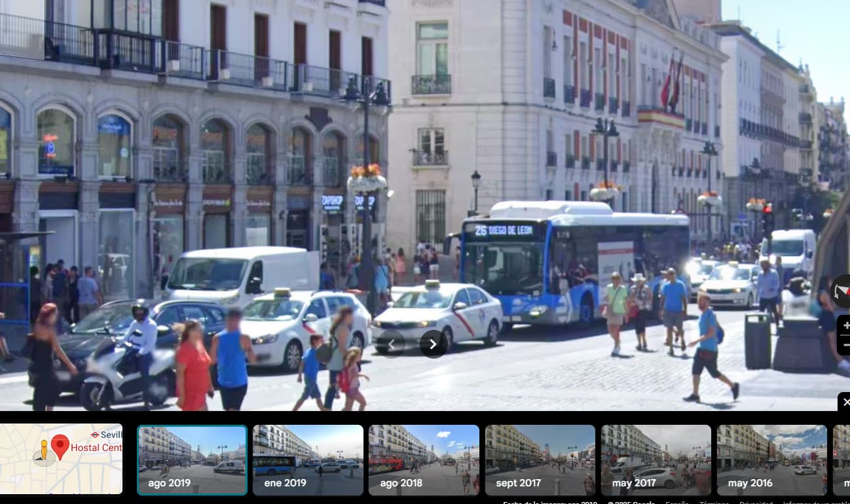The height and width of the screenshot is (504, 850).
Task: Switch to ene 2019 street view imagery
Action: (x=308, y=459)
